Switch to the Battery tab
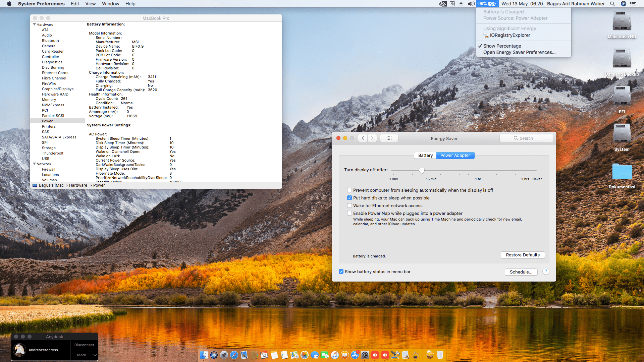This screenshot has width=644, height=362. 425,155
